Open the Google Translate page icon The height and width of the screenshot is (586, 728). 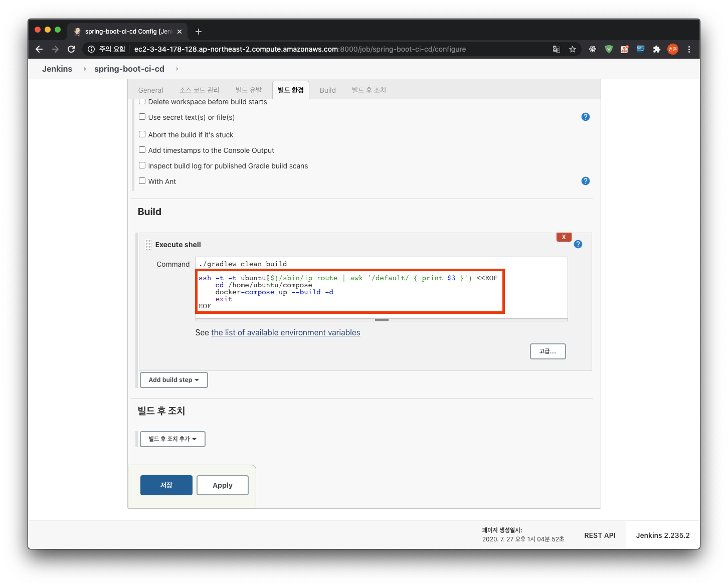point(557,49)
